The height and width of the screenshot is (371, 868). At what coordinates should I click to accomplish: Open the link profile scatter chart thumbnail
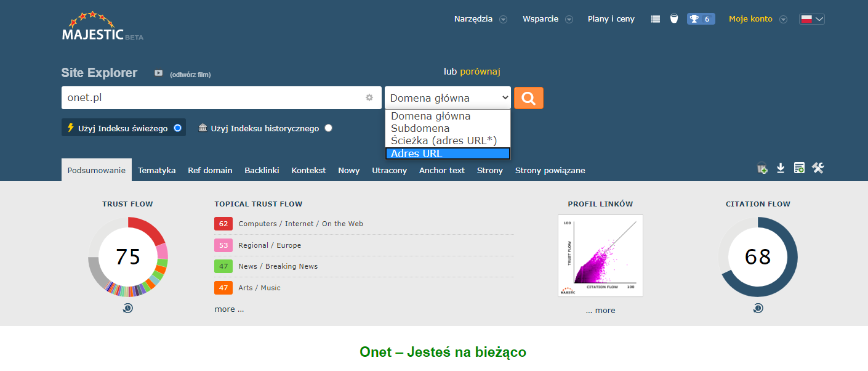point(600,256)
